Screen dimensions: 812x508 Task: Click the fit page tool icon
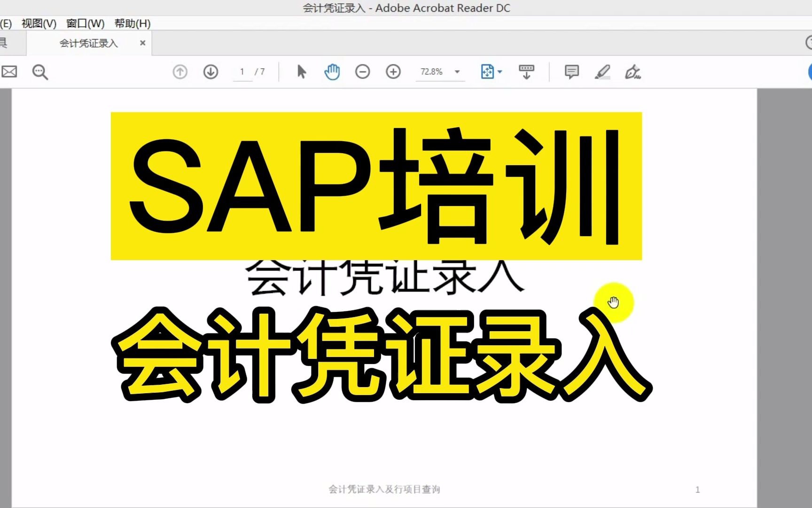487,72
